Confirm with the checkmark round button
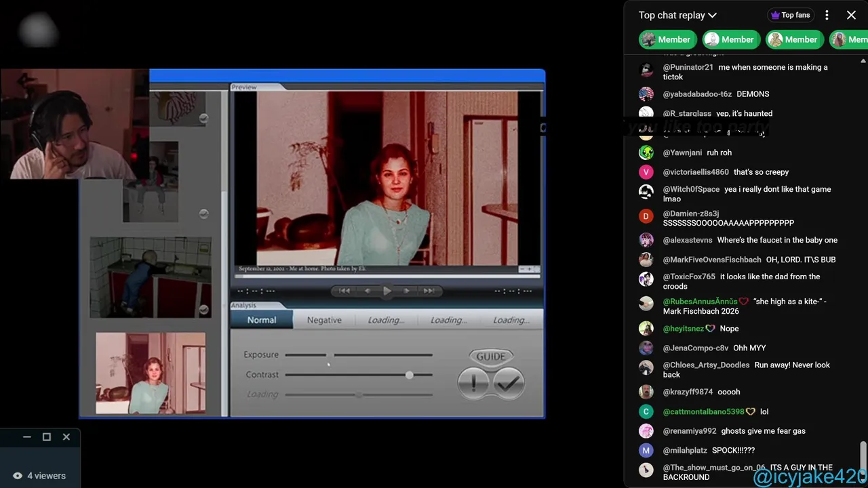The width and height of the screenshot is (868, 488). coord(509,383)
